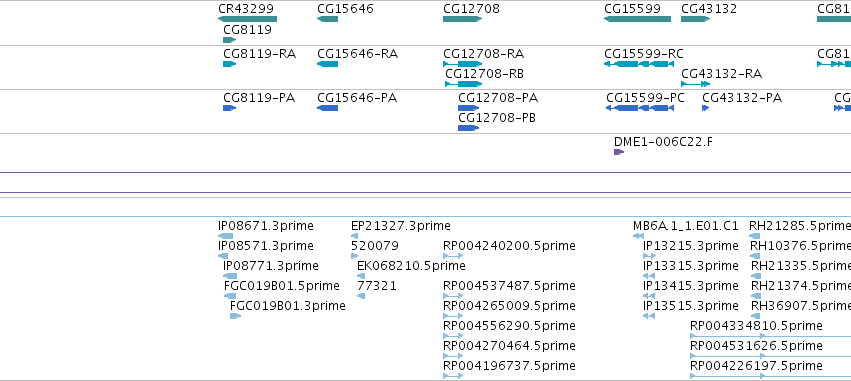851x381 pixels.
Task: Select the CR43299 gene glyph
Action: [247, 19]
